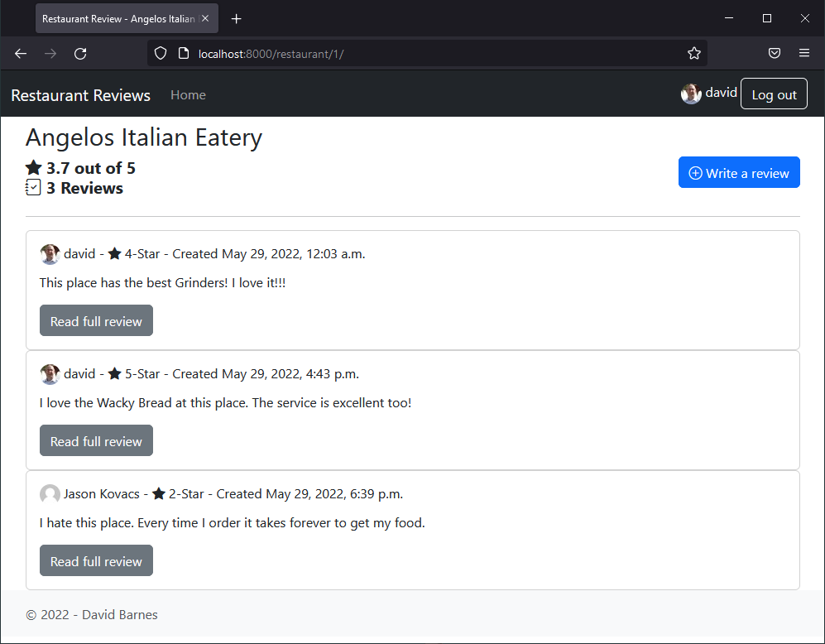Read full review of Jason Kovacs's complaint

(96, 560)
